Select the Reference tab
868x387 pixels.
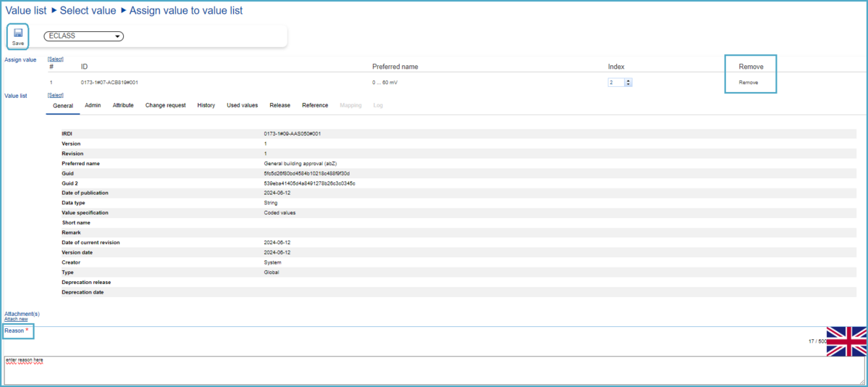315,106
